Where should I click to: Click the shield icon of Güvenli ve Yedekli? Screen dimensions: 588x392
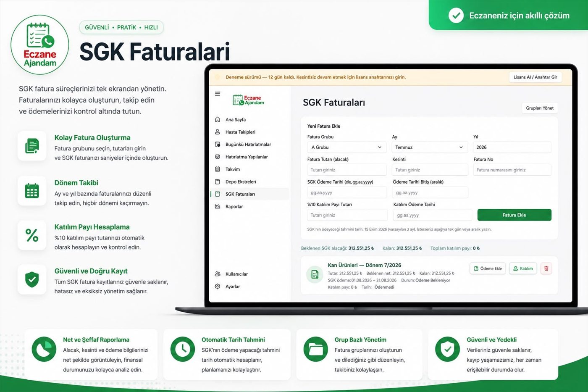point(448,349)
